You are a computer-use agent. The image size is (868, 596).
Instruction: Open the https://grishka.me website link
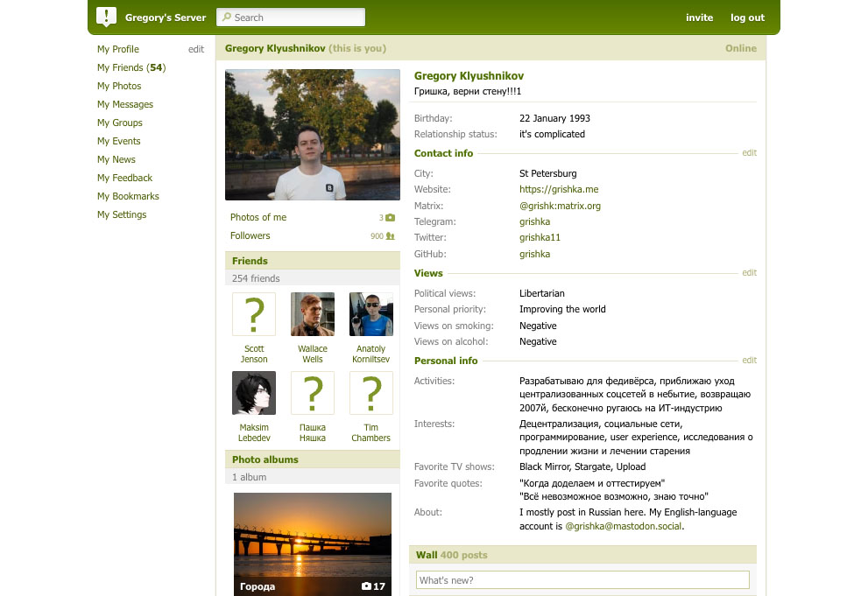[559, 189]
